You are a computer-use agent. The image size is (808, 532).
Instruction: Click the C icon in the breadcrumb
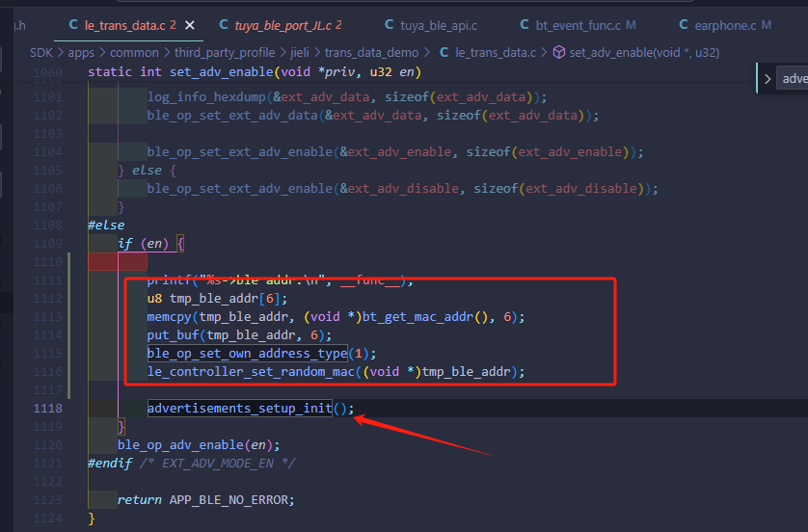[x=444, y=53]
